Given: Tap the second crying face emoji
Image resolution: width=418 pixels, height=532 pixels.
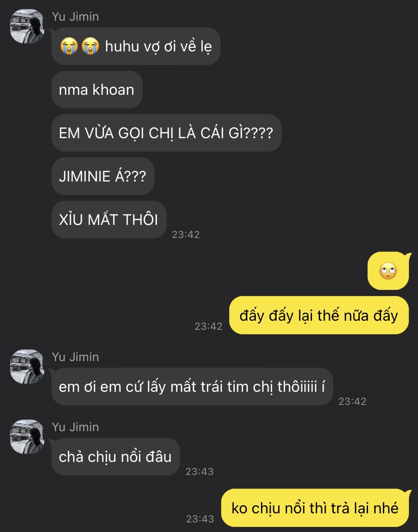Looking at the screenshot, I should pyautogui.click(x=90, y=46).
